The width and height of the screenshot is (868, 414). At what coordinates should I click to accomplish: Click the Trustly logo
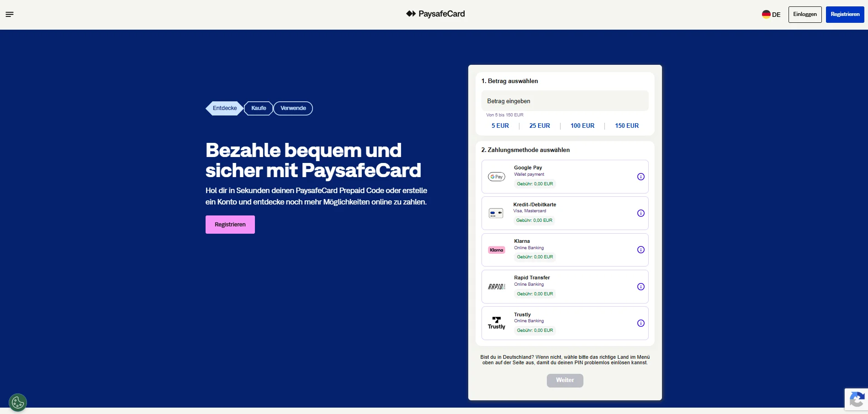click(497, 323)
